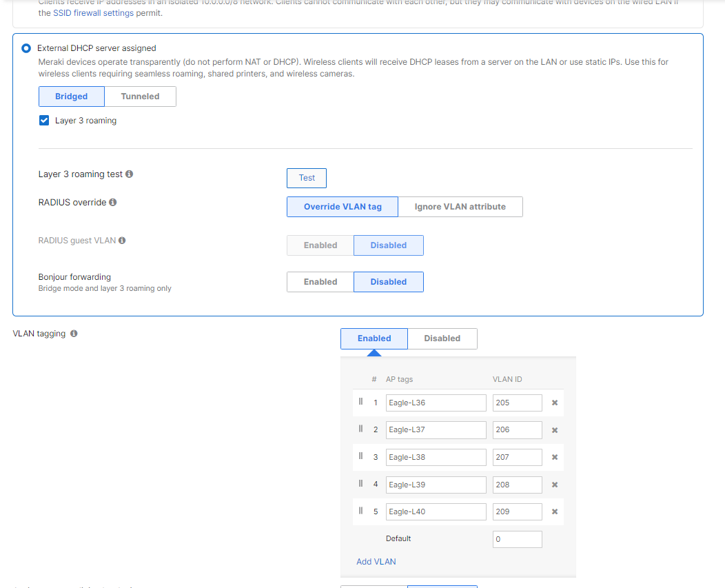Remove the Eagle-L36 VLAN entry
Screen dimensions: 725x588
555,402
